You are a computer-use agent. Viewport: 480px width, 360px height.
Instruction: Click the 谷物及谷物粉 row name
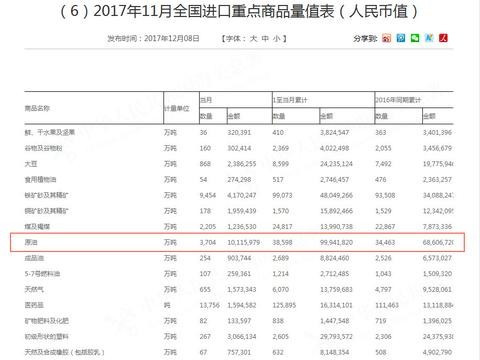click(43, 148)
